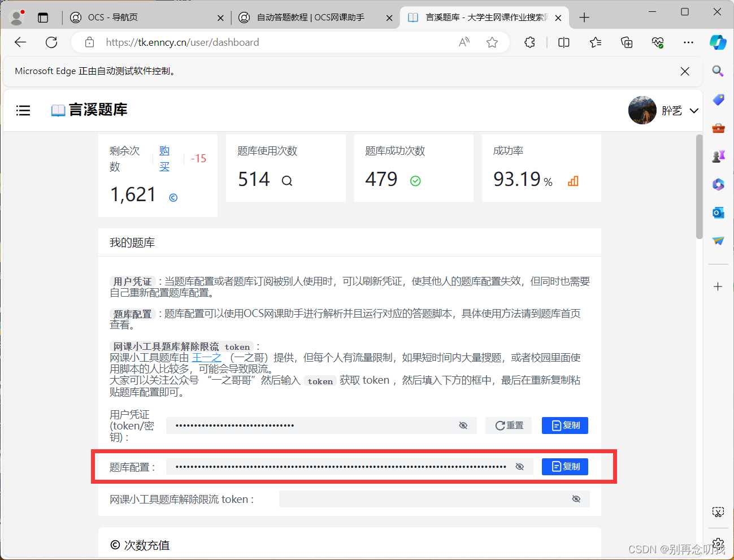Open a new browser tab

[584, 18]
